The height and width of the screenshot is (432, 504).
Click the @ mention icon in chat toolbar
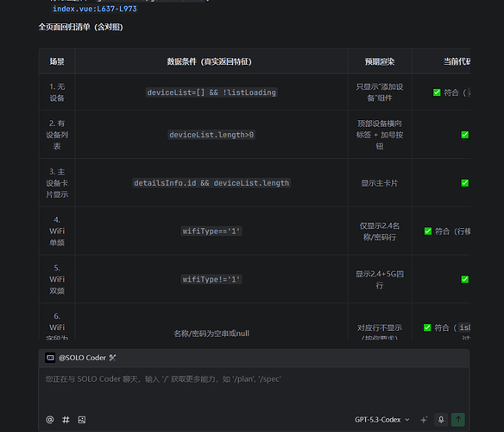(x=50, y=419)
